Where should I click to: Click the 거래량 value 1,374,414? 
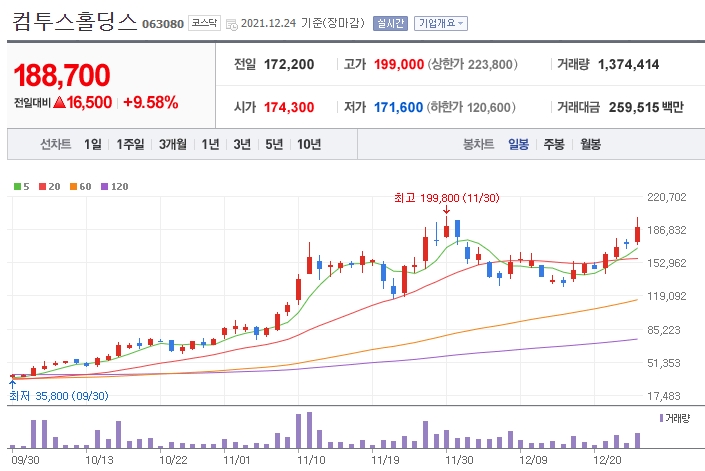point(628,64)
